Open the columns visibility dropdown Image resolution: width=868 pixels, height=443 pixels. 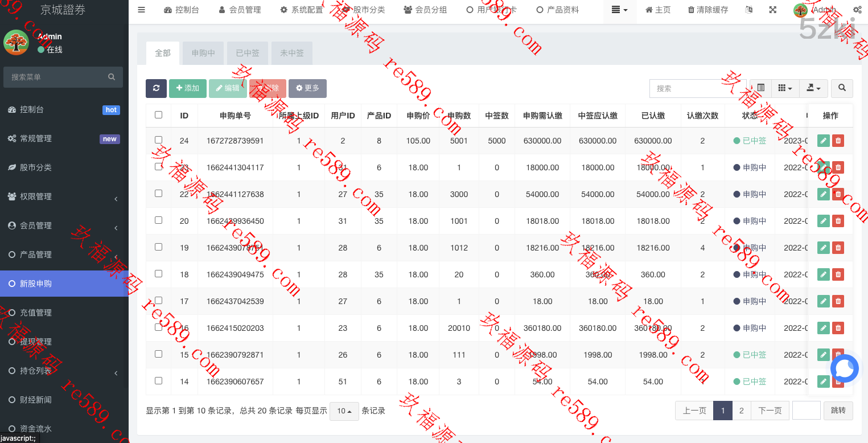coord(785,88)
